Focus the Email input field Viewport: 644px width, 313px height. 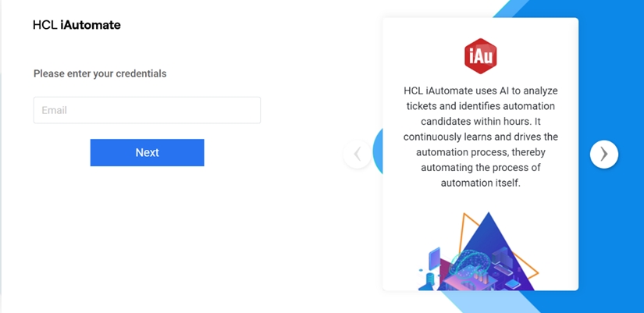coord(147,110)
